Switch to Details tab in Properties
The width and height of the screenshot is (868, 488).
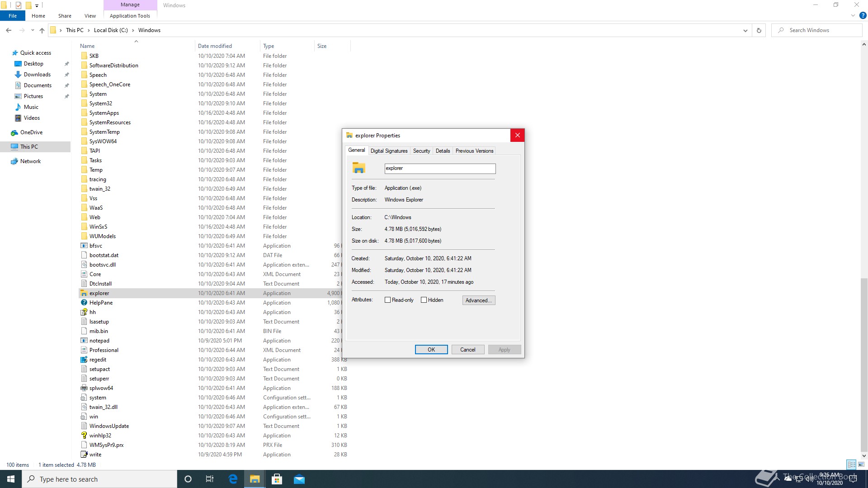point(443,151)
